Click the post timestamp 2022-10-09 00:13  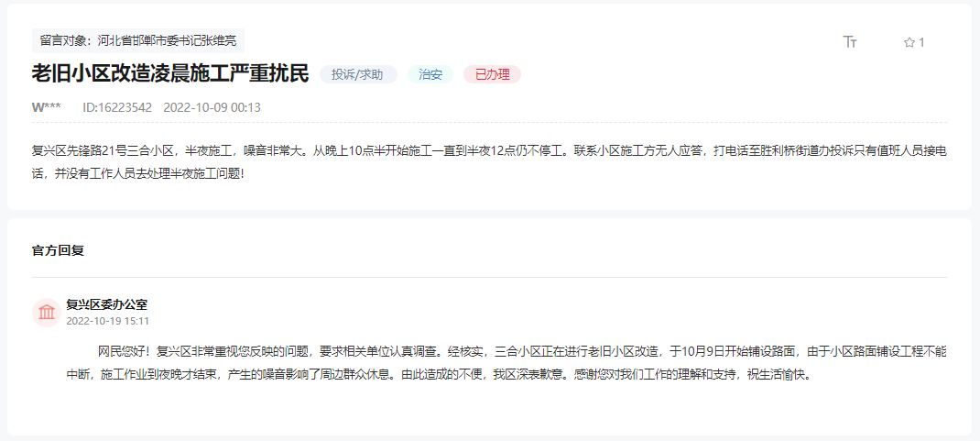212,107
